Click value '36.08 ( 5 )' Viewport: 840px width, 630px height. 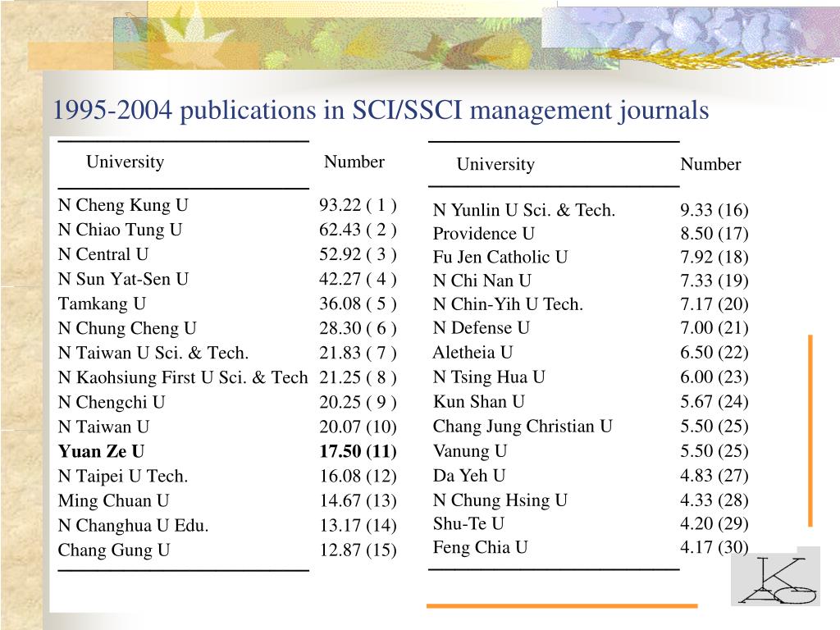(x=358, y=304)
